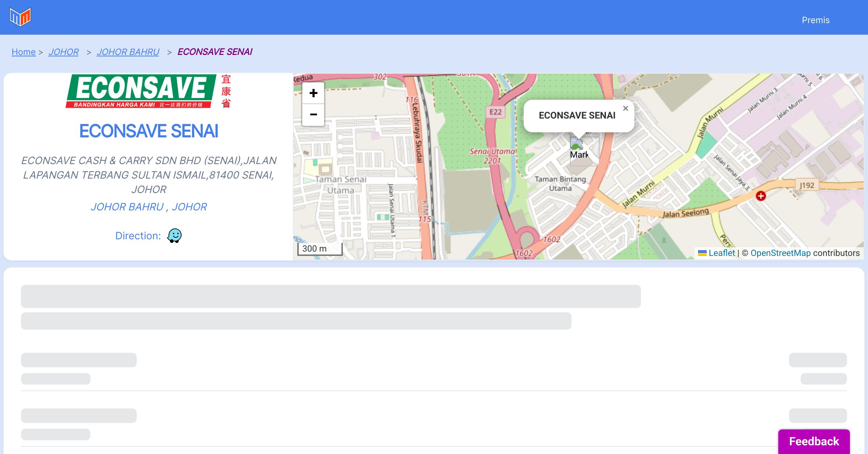Open JOHOR BAHRU breadcrumb link
This screenshot has height=454, width=868.
(128, 52)
